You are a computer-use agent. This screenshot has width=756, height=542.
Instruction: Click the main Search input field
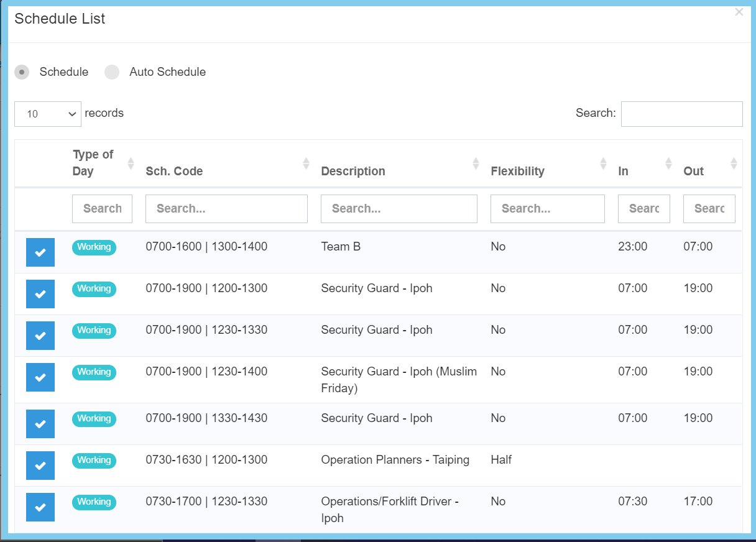point(681,114)
